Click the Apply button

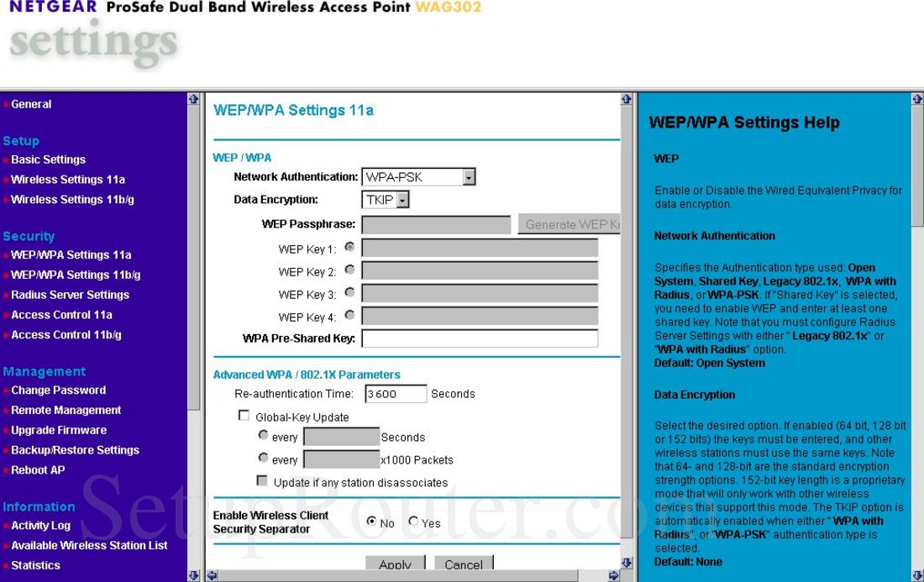tap(395, 564)
